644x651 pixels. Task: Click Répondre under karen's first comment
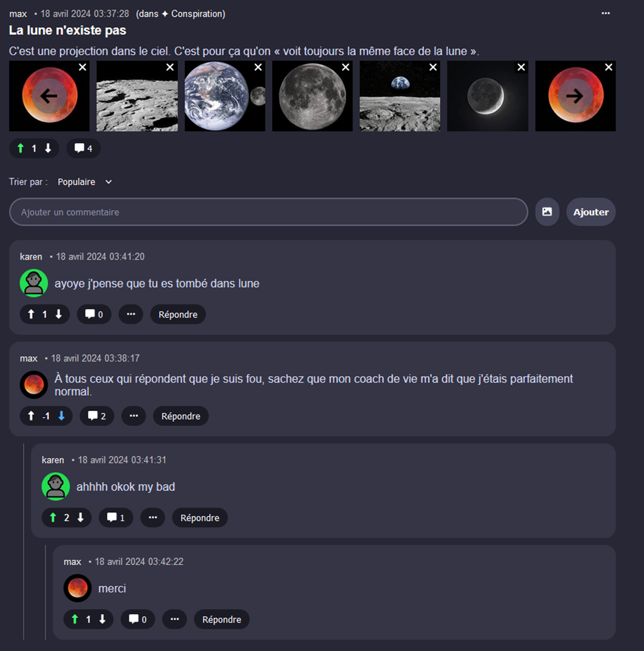178,315
